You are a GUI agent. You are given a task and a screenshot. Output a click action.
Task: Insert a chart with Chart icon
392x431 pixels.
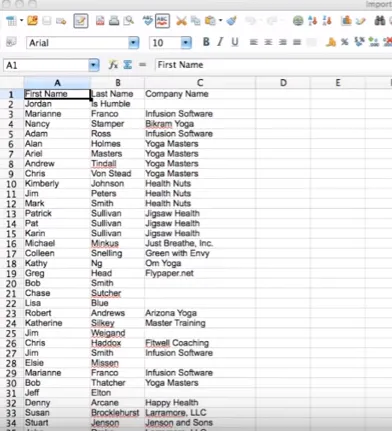click(x=346, y=21)
